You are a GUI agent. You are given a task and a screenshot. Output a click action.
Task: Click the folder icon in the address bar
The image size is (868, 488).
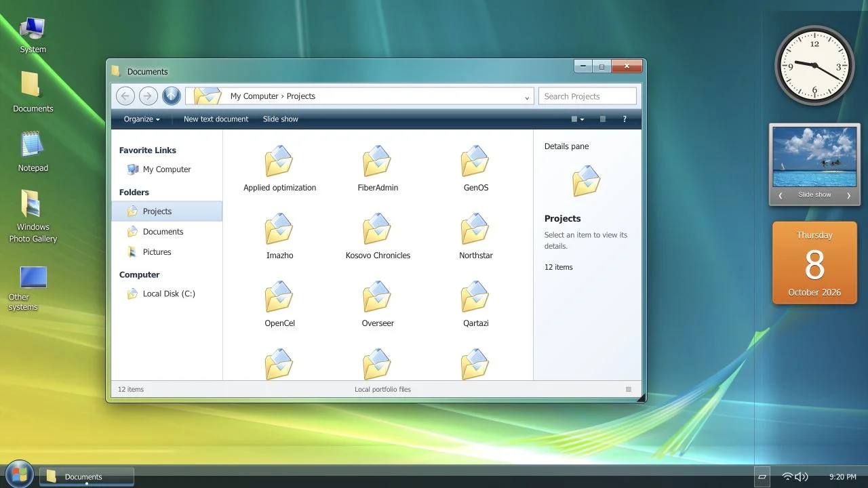tap(207, 96)
